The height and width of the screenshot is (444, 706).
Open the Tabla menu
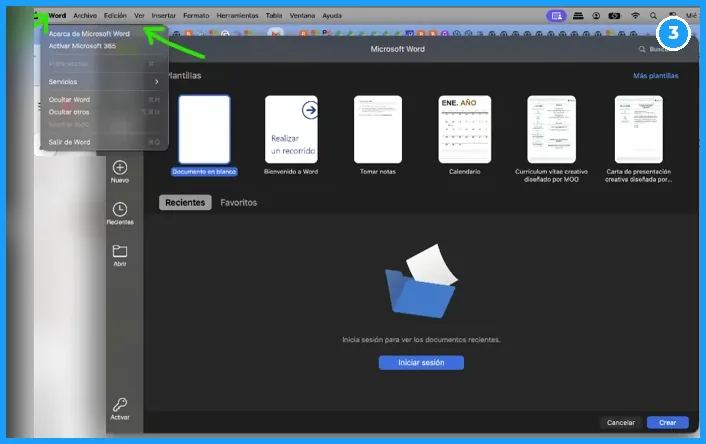tap(274, 15)
